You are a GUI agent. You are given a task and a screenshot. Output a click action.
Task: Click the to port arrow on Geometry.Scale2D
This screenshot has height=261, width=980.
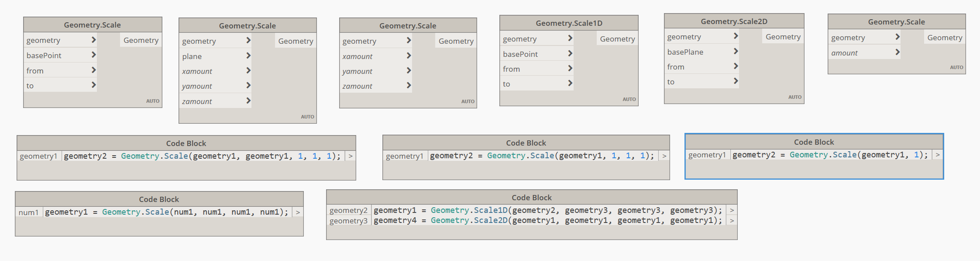point(736,81)
